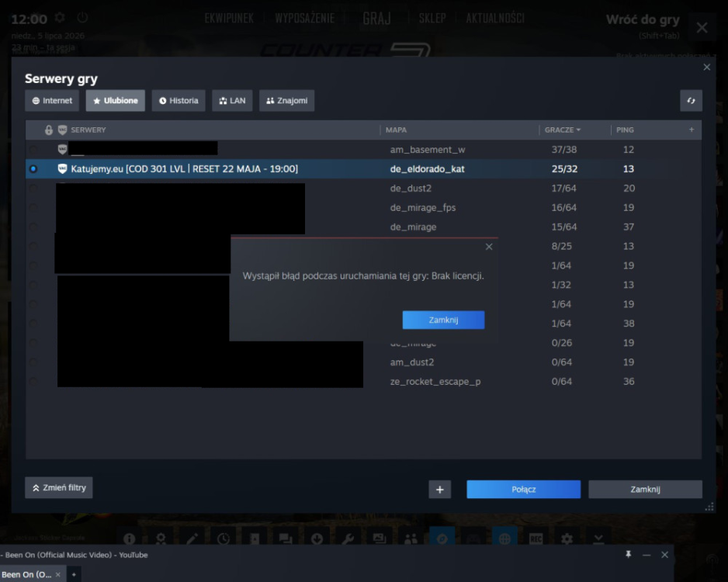This screenshot has height=582, width=728.
Task: Collapse the overlay toolbar with the chevron icon
Action: point(598,539)
